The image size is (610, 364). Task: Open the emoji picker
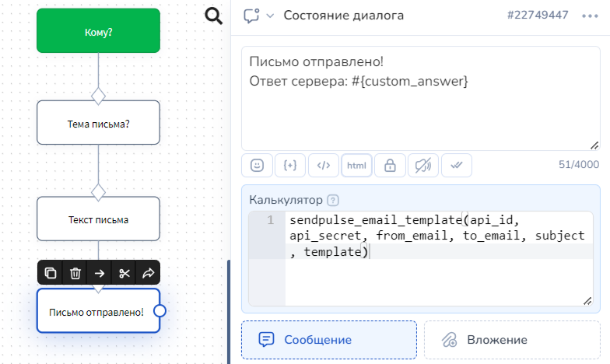(257, 165)
